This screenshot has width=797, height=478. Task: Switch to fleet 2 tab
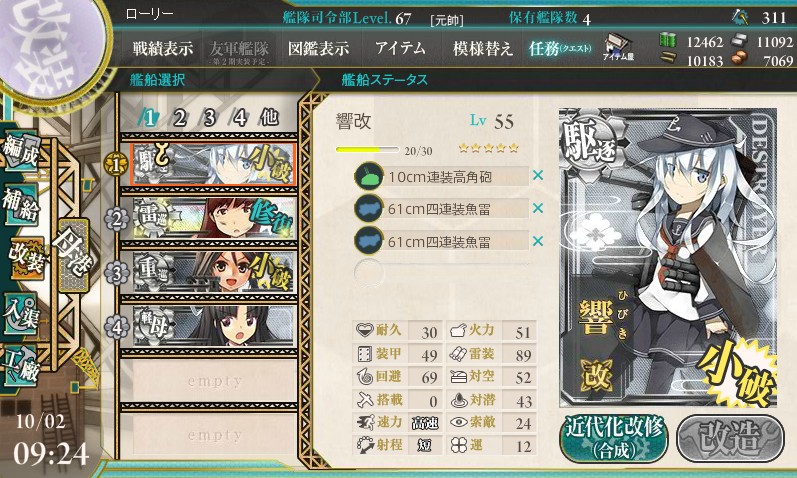[x=179, y=118]
